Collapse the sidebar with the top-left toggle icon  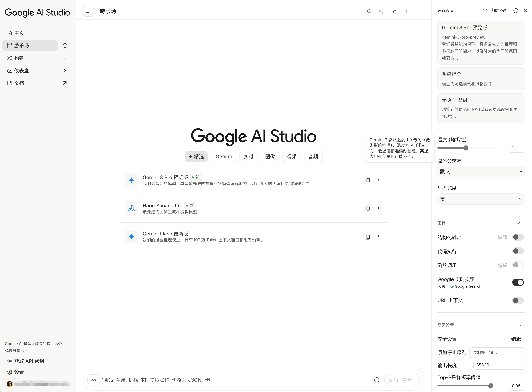(88, 11)
